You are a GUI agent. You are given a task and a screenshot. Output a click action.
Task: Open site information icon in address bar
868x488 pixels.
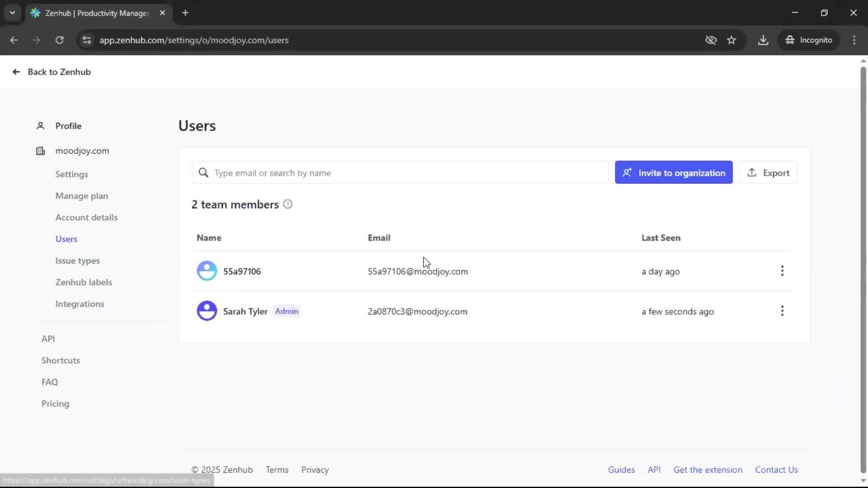[86, 40]
